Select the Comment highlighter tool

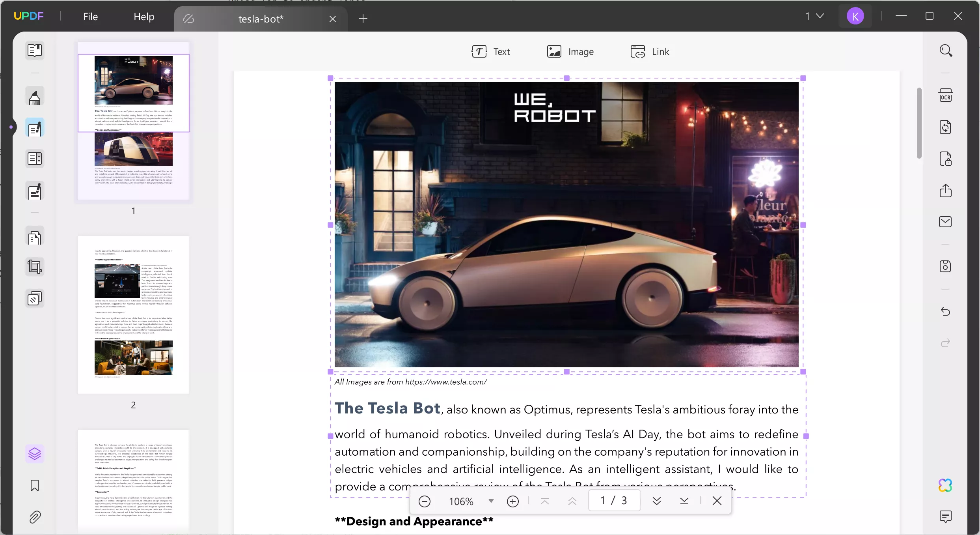[35, 97]
